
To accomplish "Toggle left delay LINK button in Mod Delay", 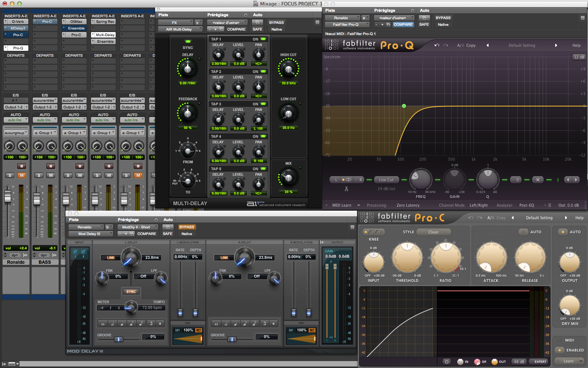I will tap(111, 258).
